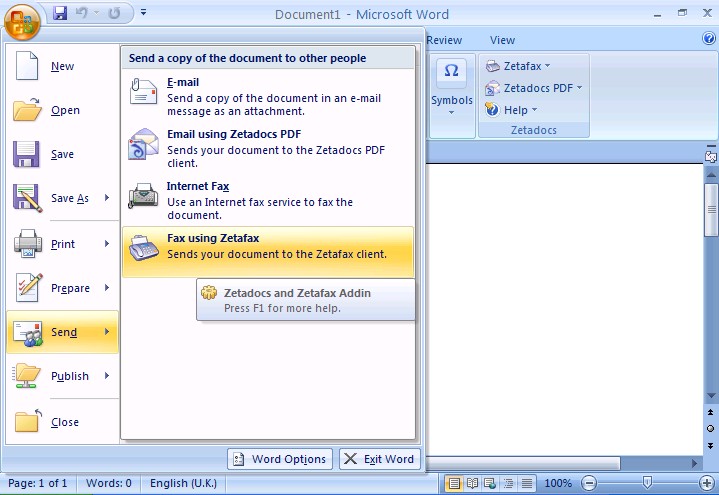Image resolution: width=719 pixels, height=495 pixels.
Task: Click the Words: 0 status indicator
Action: [109, 483]
